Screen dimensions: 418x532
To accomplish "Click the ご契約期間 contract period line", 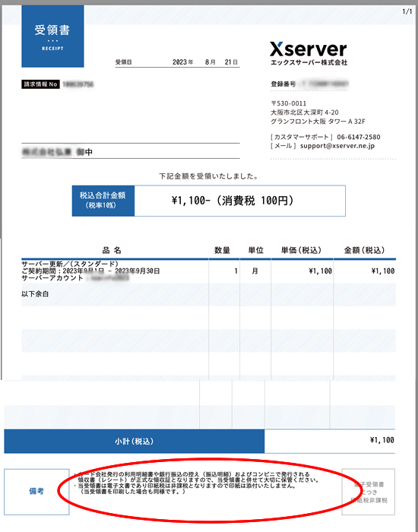I will click(x=90, y=271).
